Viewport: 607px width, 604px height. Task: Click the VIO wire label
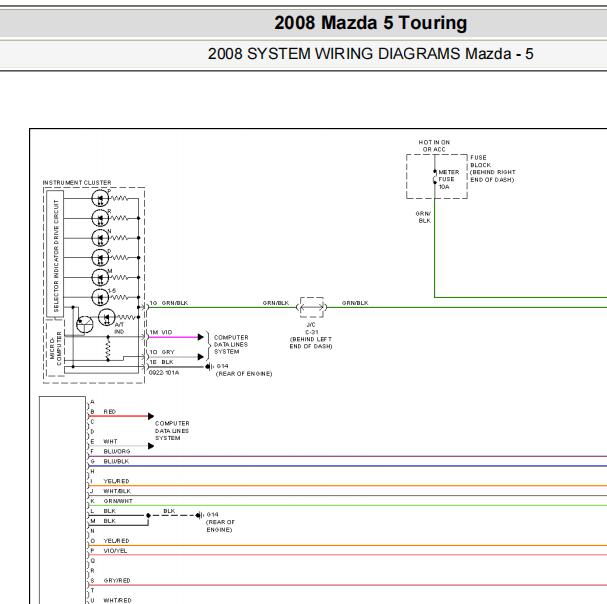click(166, 332)
